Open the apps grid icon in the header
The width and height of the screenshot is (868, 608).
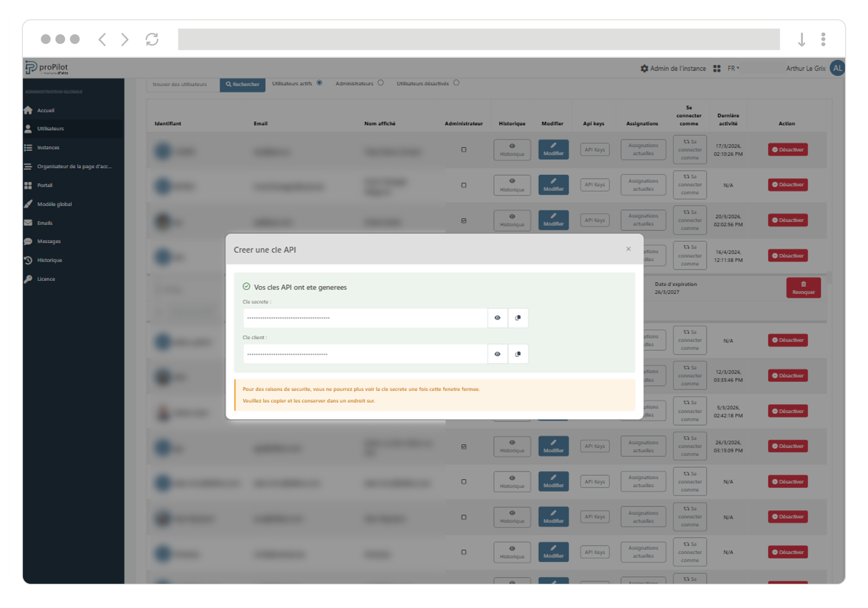(x=716, y=69)
